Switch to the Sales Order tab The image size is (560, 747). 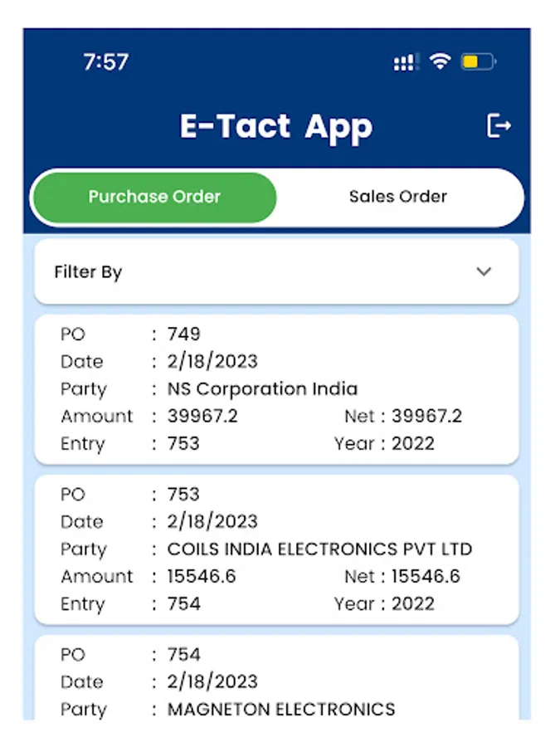pos(398,196)
